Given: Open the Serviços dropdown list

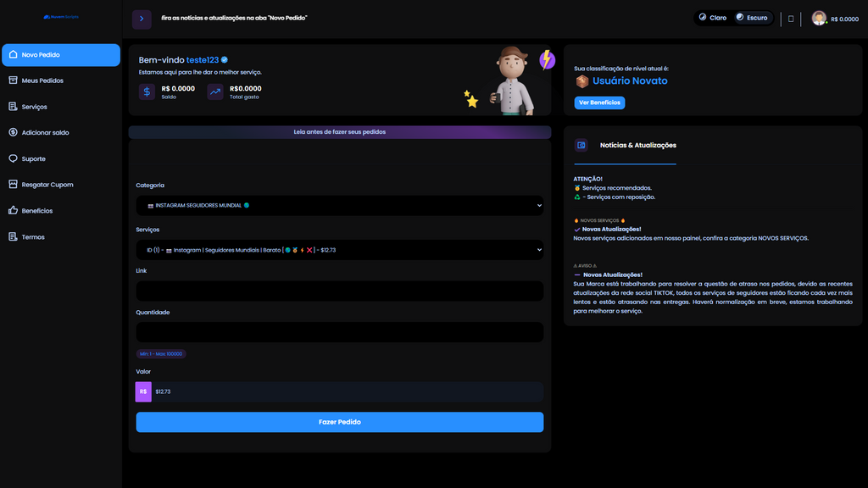Looking at the screenshot, I should [x=339, y=250].
